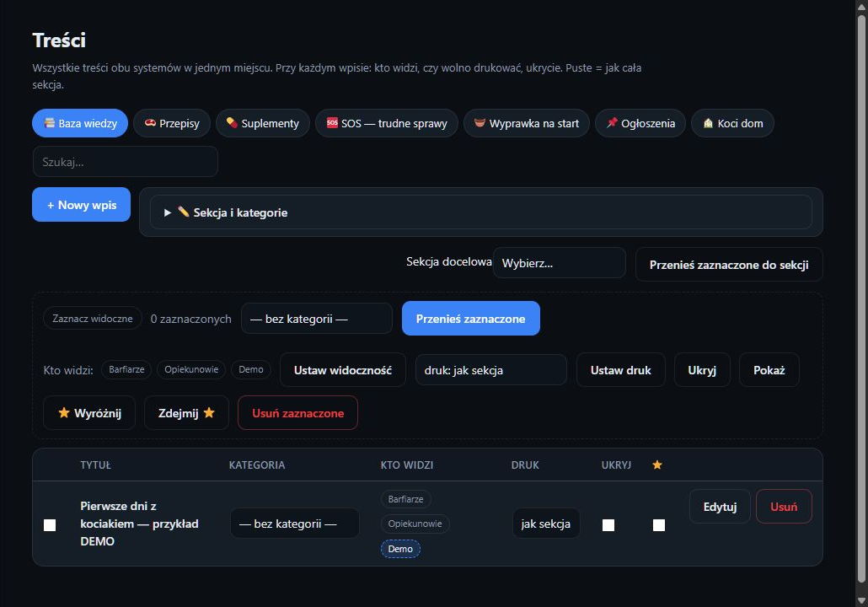Click the Wyróżnij star button
Image resolution: width=868 pixels, height=607 pixels.
click(x=89, y=412)
